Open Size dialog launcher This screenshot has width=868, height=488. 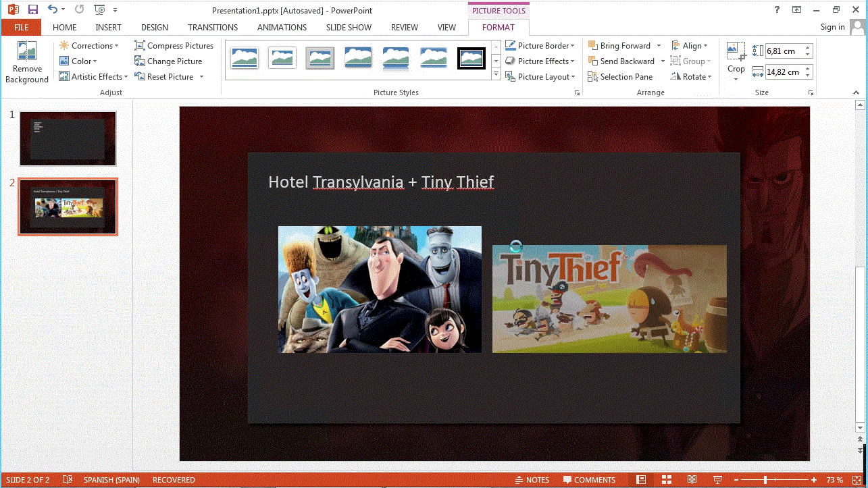point(810,93)
